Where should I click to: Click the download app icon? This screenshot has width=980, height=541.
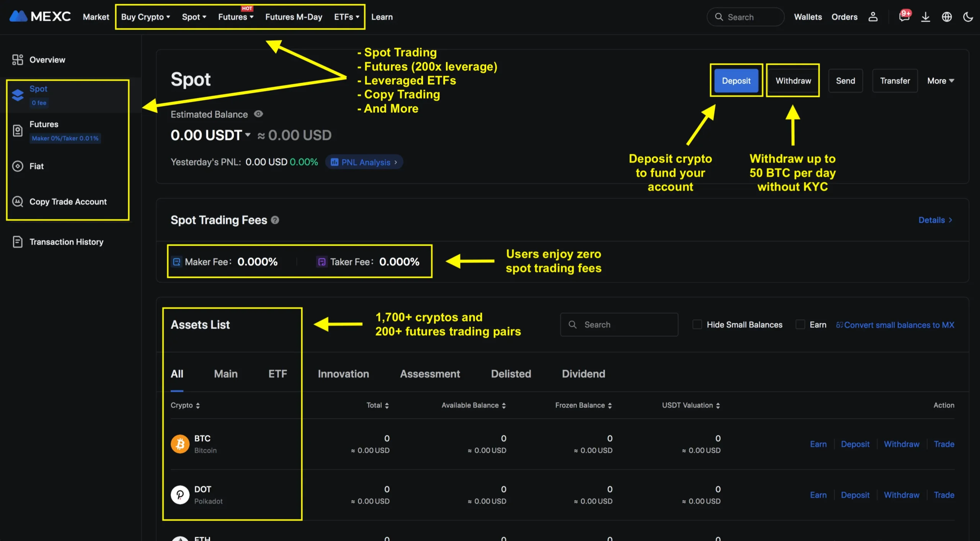pos(926,17)
